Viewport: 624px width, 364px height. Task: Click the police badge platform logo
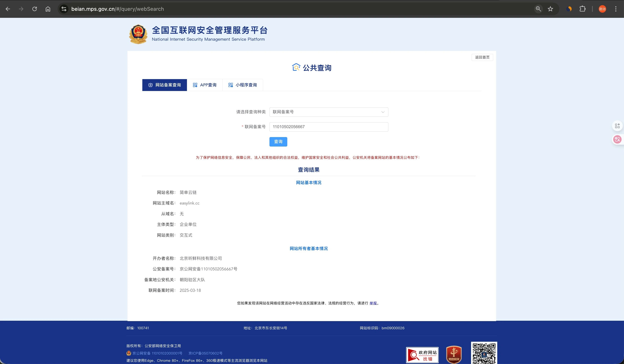138,34
